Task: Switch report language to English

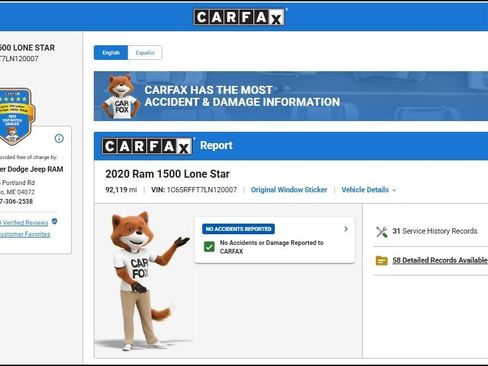Action: click(x=111, y=53)
